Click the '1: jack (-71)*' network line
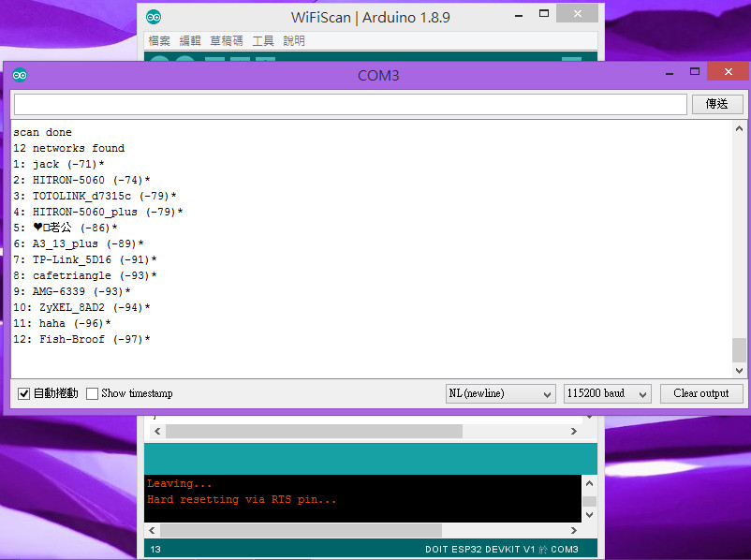 (59, 164)
